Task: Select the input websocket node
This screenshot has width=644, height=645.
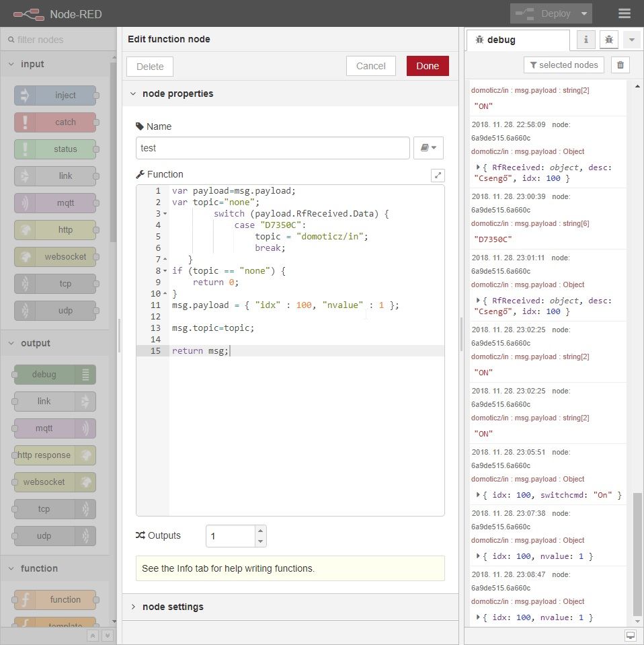Action: tap(55, 257)
